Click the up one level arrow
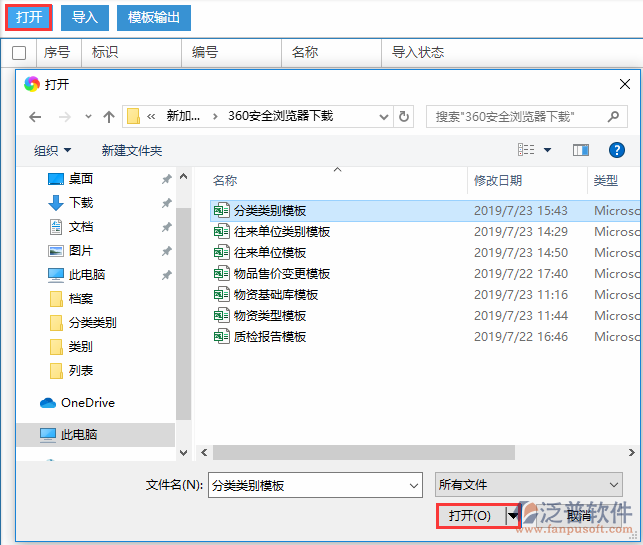643x545 pixels. (109, 117)
